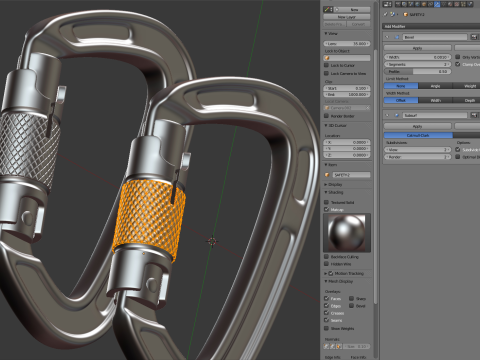Uncheck the Faces overlay checkbox
Viewport: 480px width, 360px height.
pyautogui.click(x=327, y=298)
